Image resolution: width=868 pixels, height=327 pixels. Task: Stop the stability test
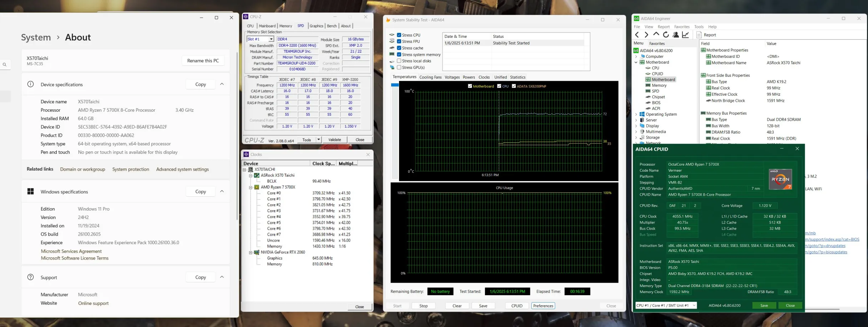click(x=424, y=306)
